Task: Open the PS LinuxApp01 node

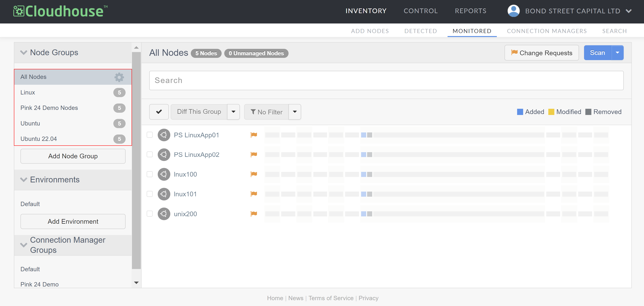Action: (x=196, y=135)
